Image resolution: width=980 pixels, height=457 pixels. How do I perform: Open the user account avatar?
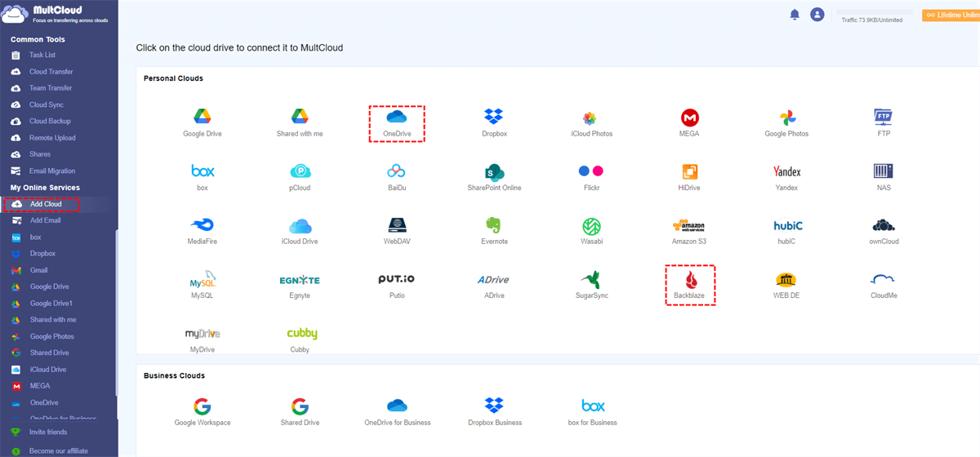[817, 15]
